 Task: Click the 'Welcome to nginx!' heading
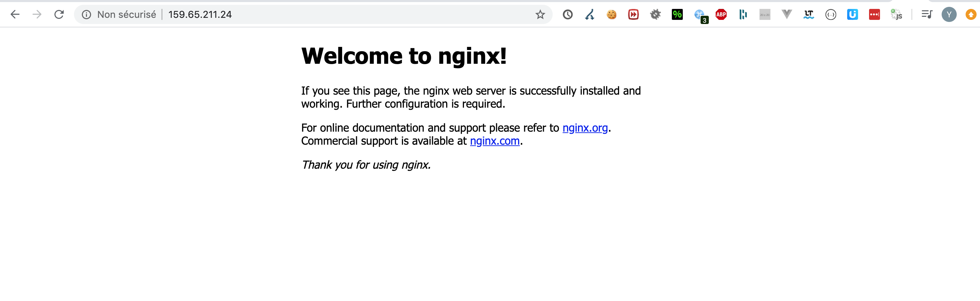pos(404,56)
